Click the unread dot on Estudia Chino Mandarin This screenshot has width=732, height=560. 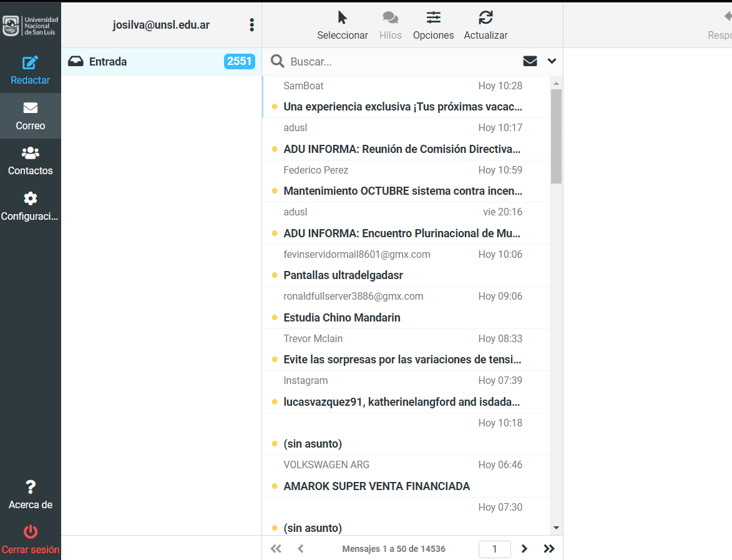[275, 318]
